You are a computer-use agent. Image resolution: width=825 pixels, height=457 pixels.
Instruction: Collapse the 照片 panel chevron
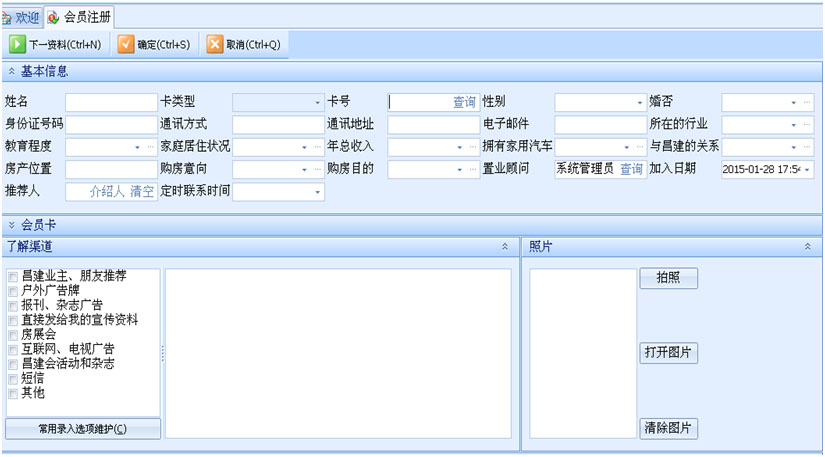807,246
